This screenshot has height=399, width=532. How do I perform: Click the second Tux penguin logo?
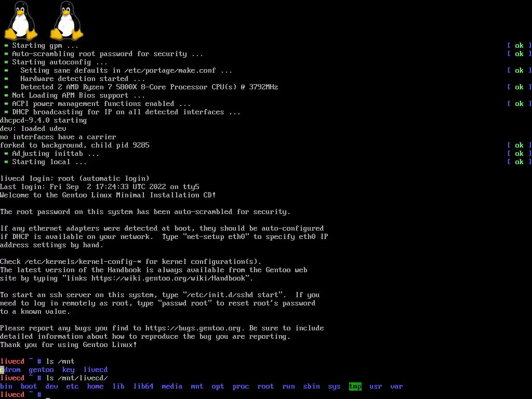[x=67, y=21]
